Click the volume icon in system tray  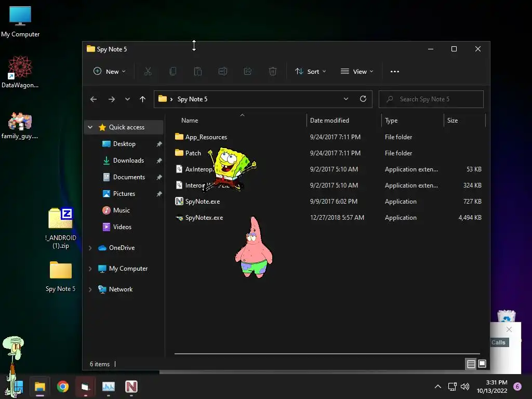(x=465, y=387)
